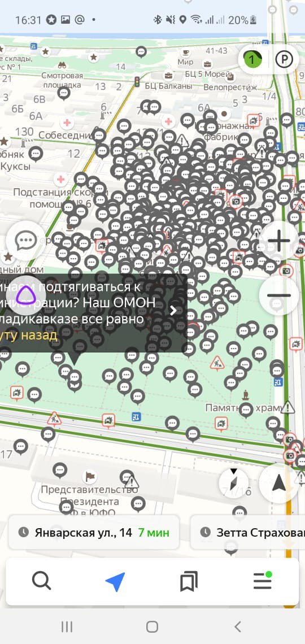Tap the monument icon above Памятник храму
The height and width of the screenshot is (644, 305).
[246, 395]
